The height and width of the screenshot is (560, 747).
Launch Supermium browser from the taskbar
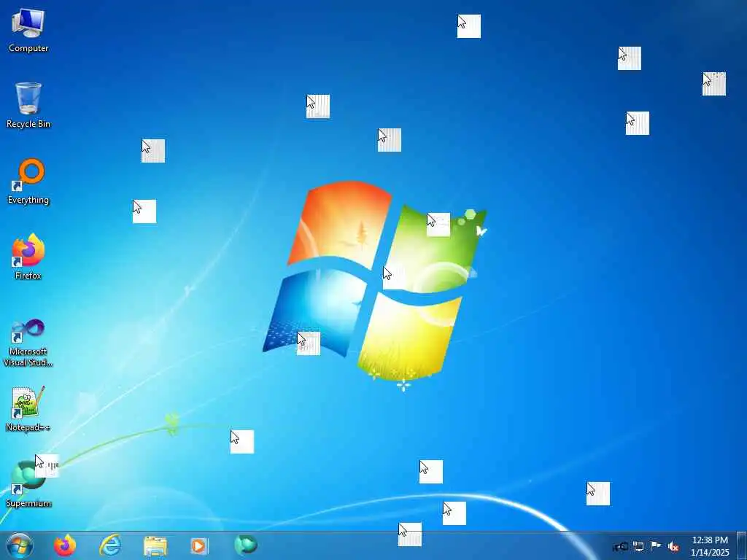point(246,545)
